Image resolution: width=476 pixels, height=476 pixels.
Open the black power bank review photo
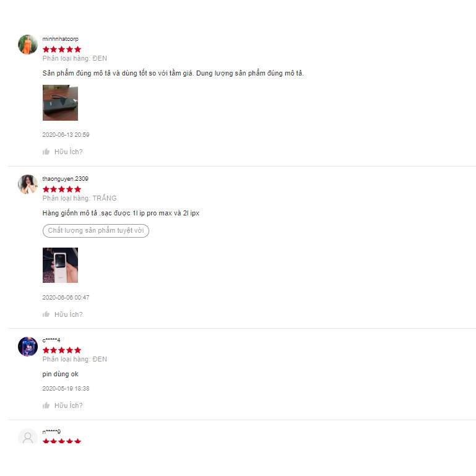[x=60, y=103]
